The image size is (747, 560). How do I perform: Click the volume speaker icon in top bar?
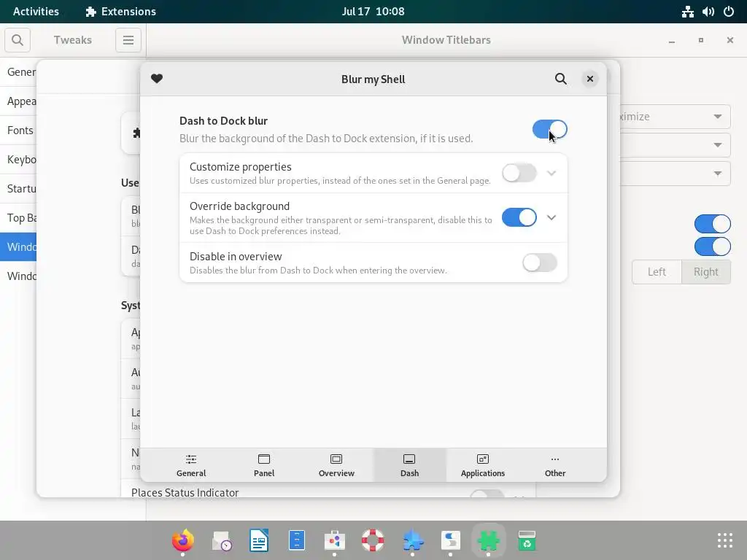[x=708, y=12]
